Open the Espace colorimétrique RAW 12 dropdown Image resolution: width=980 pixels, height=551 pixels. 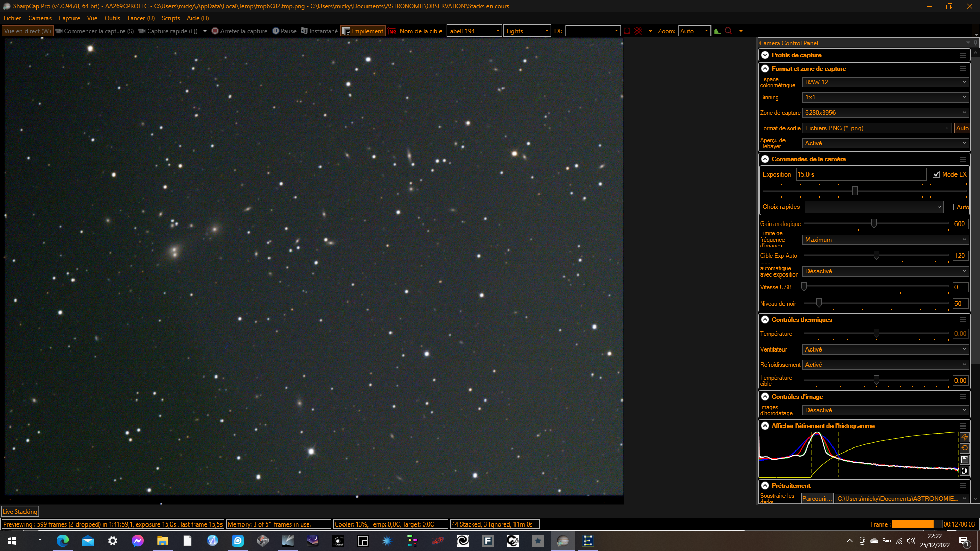886,82
